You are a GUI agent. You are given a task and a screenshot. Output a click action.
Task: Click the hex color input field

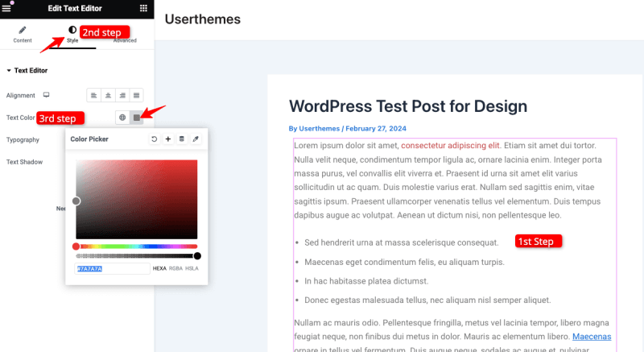(112, 268)
